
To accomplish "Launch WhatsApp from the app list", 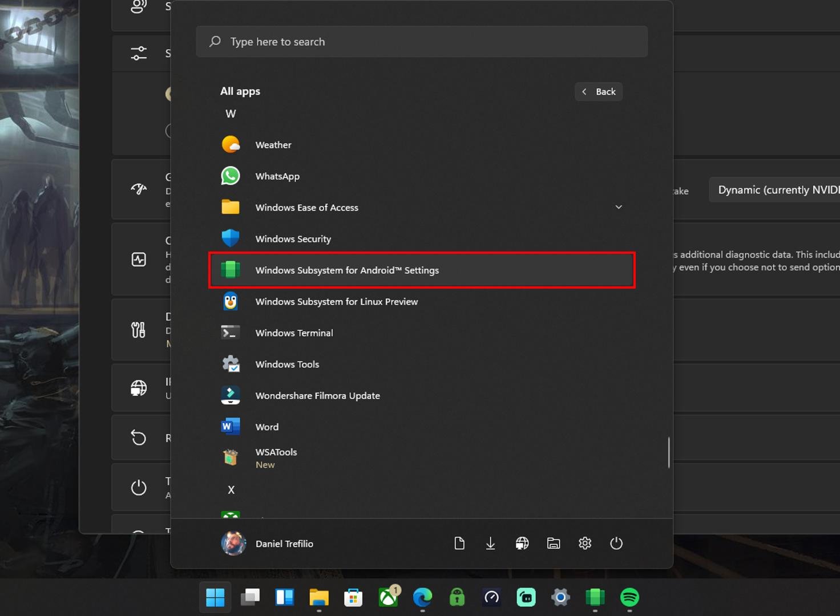I will click(421, 176).
